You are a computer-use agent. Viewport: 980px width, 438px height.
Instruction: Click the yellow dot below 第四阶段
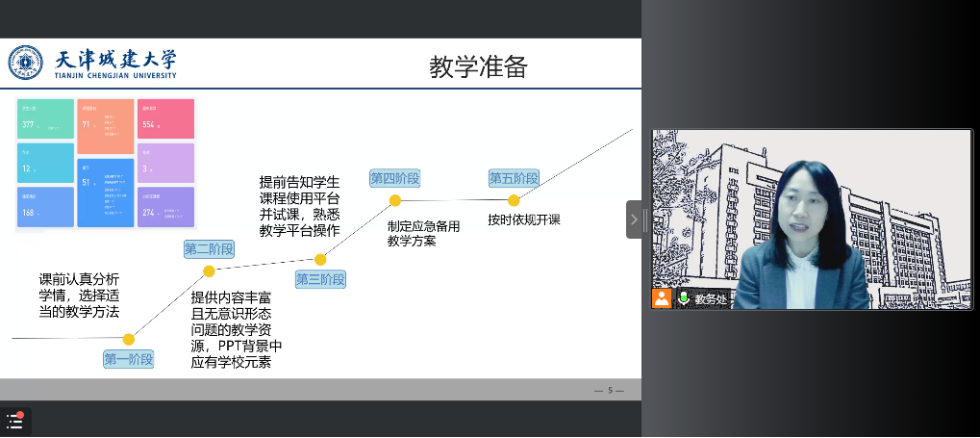click(395, 200)
